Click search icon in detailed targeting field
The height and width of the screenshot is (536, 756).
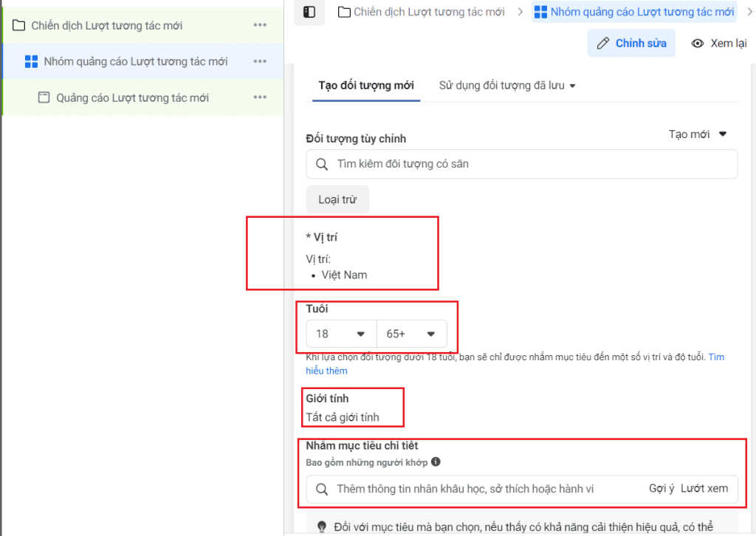coord(322,489)
